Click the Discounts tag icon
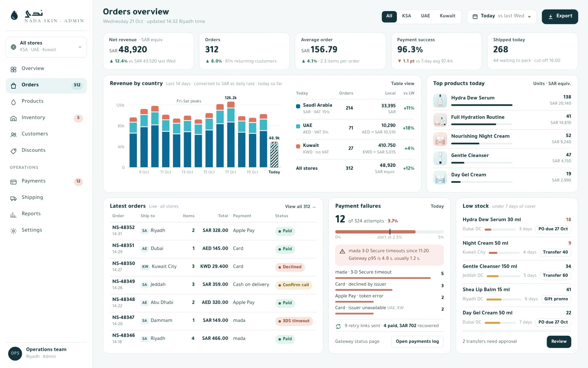The width and height of the screenshot is (588, 368). point(13,151)
